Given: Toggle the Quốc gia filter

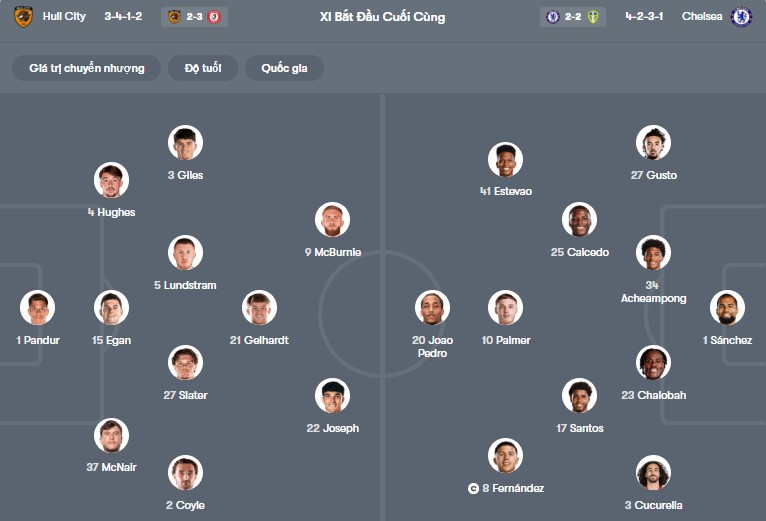Looking at the screenshot, I should (x=284, y=68).
